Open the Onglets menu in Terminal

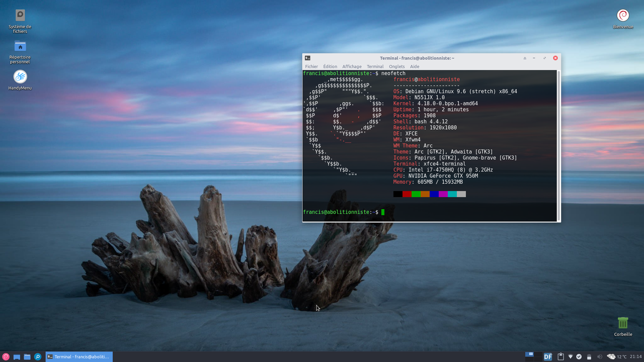[396, 66]
